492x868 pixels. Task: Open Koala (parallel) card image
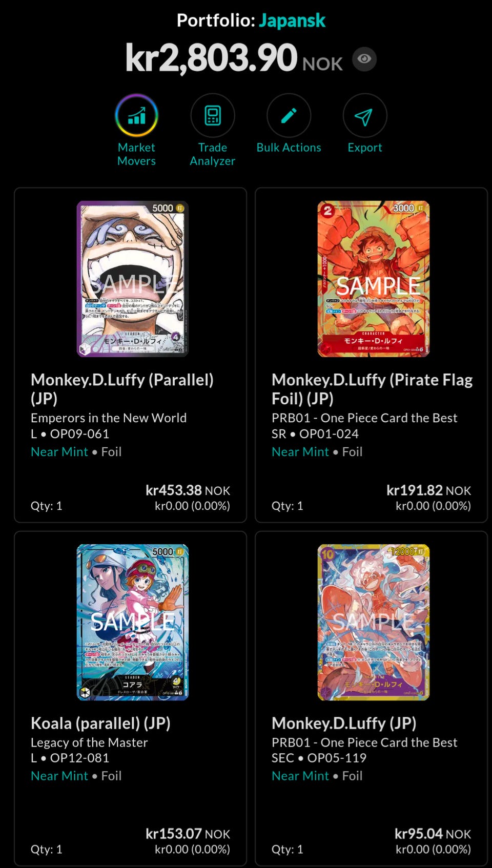(133, 622)
